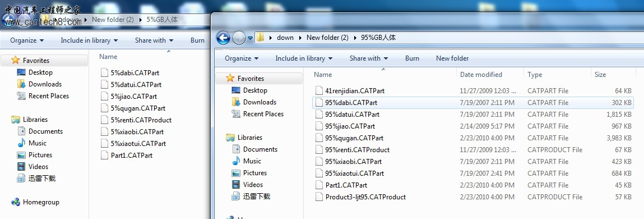The width and height of the screenshot is (644, 219).
Task: Select the 'down' breadcrumb in the front window
Action: pyautogui.click(x=285, y=38)
